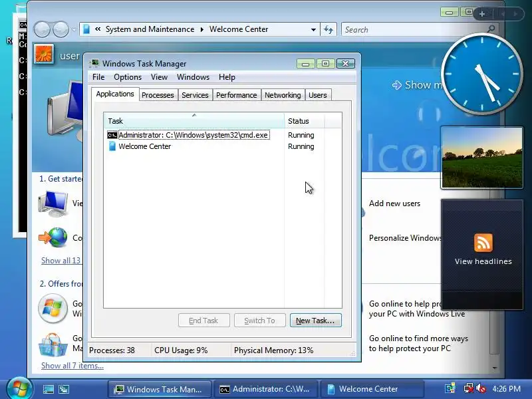Click Task Manager title bar icon
Screen dimensions: 532x399
point(94,63)
